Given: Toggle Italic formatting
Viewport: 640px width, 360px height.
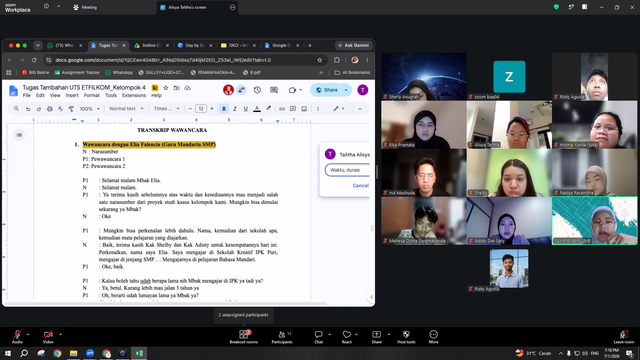Looking at the screenshot, I should pyautogui.click(x=235, y=109).
